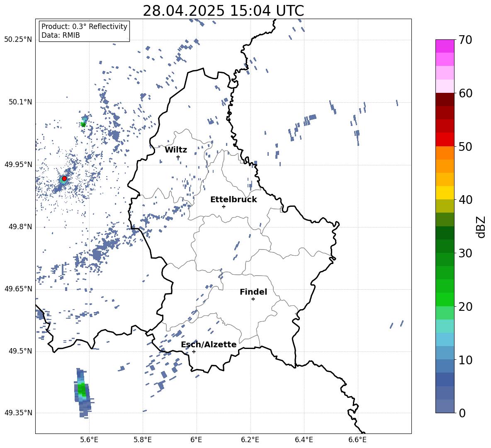Pick the bright red colorbar swatch near 50
This screenshot has width=491, height=448.
click(445, 140)
